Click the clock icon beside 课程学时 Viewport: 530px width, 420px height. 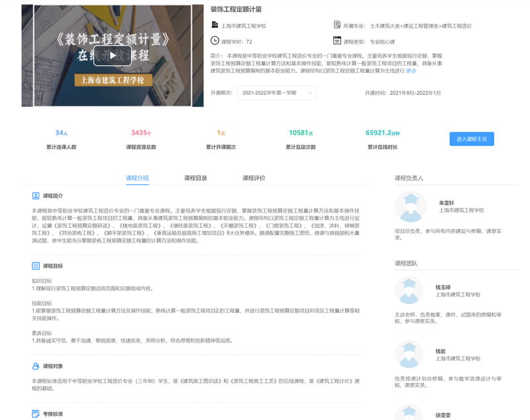[x=215, y=40]
